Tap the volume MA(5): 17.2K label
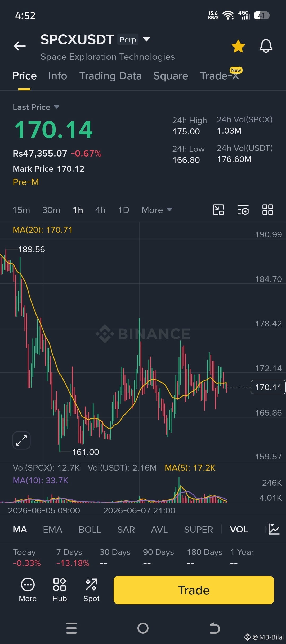Screen dimensions: 286x644 click(x=190, y=468)
